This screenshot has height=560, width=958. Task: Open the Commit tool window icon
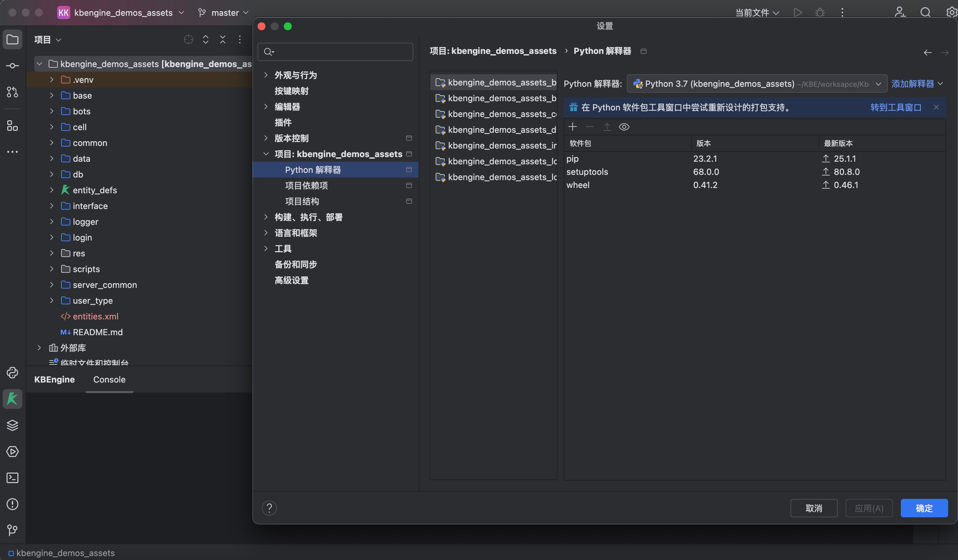[12, 66]
